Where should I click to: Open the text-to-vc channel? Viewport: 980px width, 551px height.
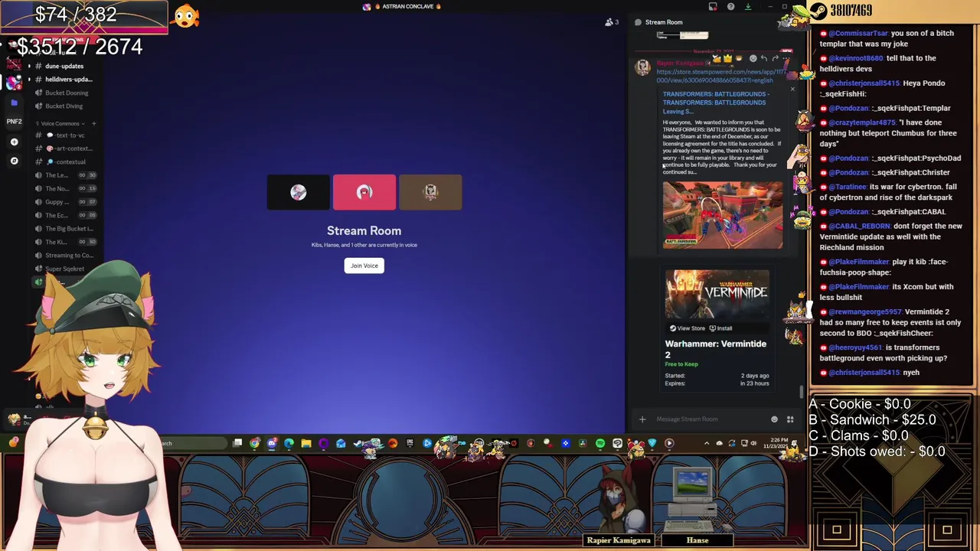coord(65,135)
